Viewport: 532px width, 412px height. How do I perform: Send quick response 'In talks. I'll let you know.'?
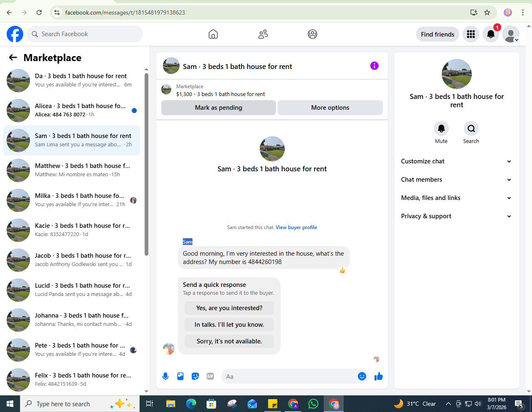coord(229,325)
